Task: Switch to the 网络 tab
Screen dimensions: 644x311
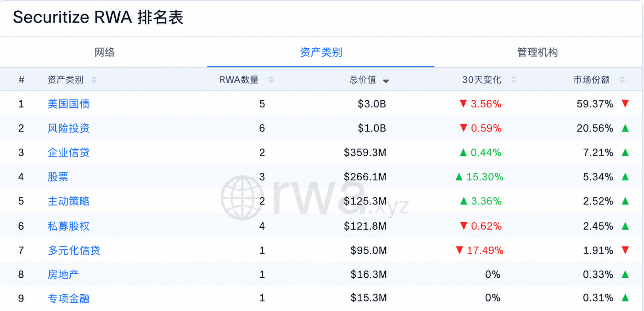Action: pyautogui.click(x=104, y=52)
